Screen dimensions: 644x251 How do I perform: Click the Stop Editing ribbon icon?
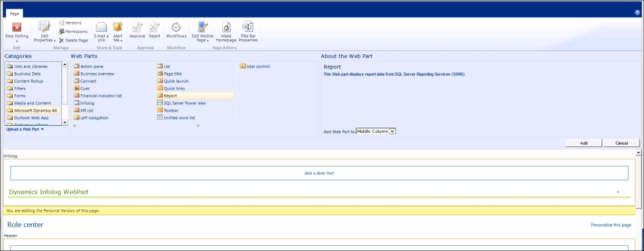click(17, 28)
